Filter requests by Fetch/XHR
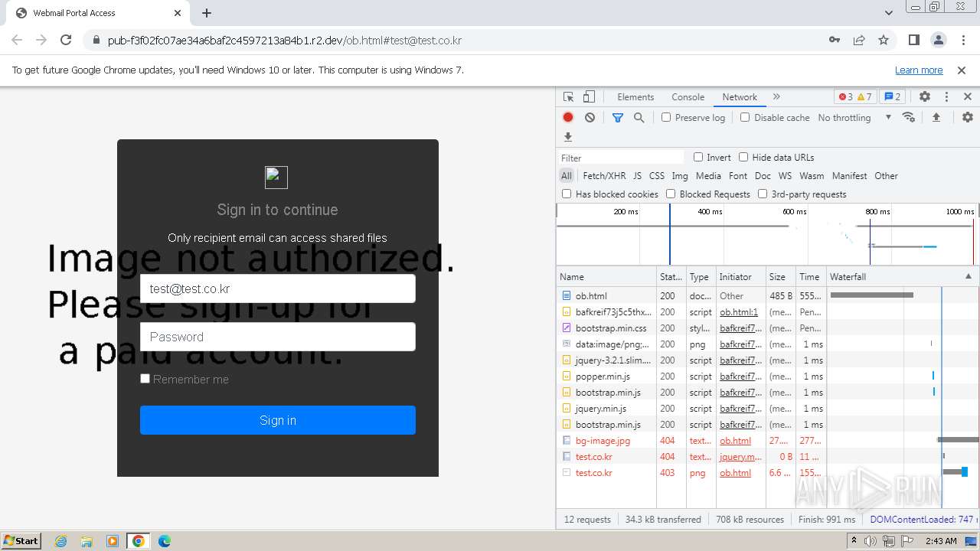The image size is (980, 551). pyautogui.click(x=604, y=175)
